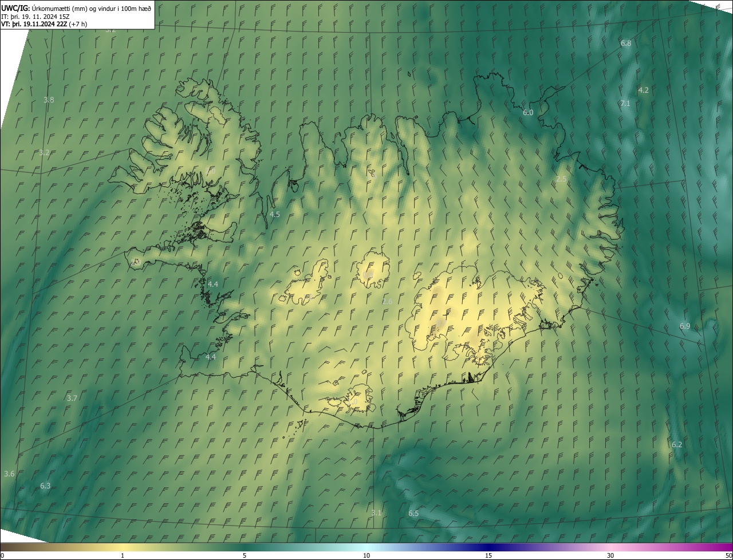Image resolution: width=733 pixels, height=560 pixels.
Task: Click the 1 tick on the color scale
Action: click(x=123, y=555)
